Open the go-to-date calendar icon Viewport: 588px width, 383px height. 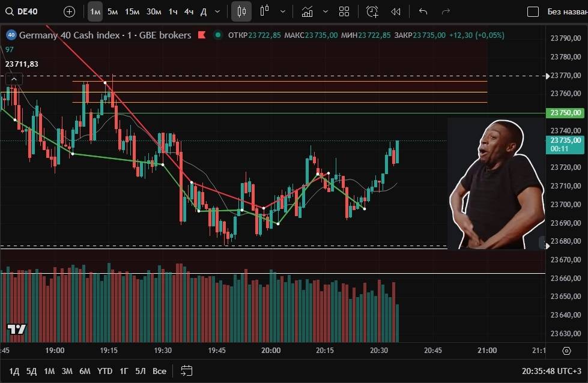tap(187, 370)
